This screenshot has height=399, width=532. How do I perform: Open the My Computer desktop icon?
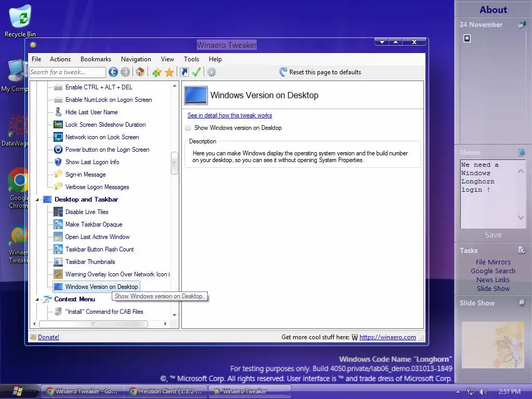pos(14,76)
